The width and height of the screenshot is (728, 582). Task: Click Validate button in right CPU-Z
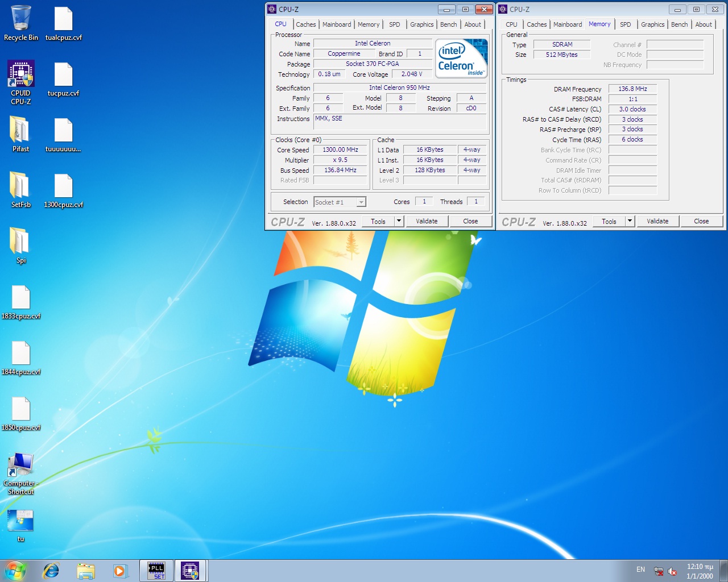(x=657, y=221)
